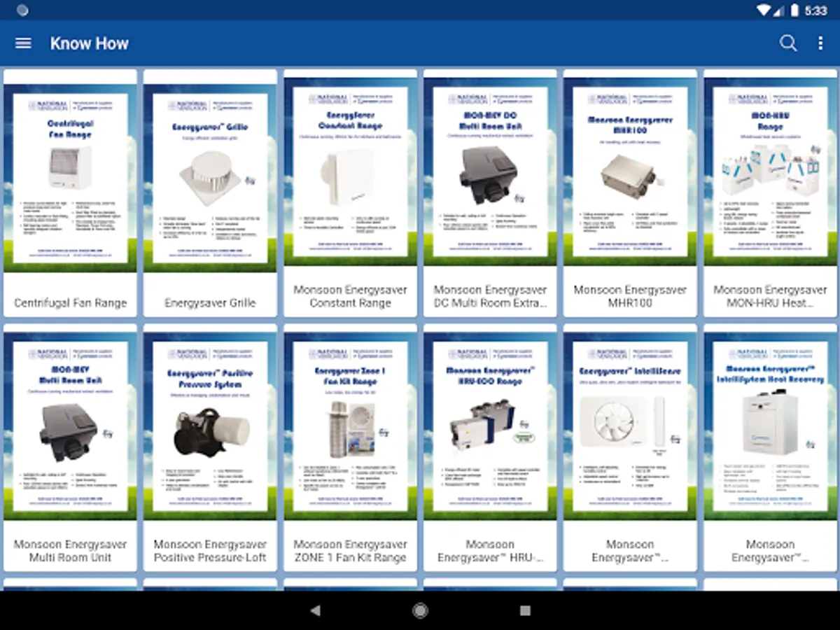This screenshot has width=840, height=630.
Task: Tap the 'Know How' title text
Action: coord(90,43)
